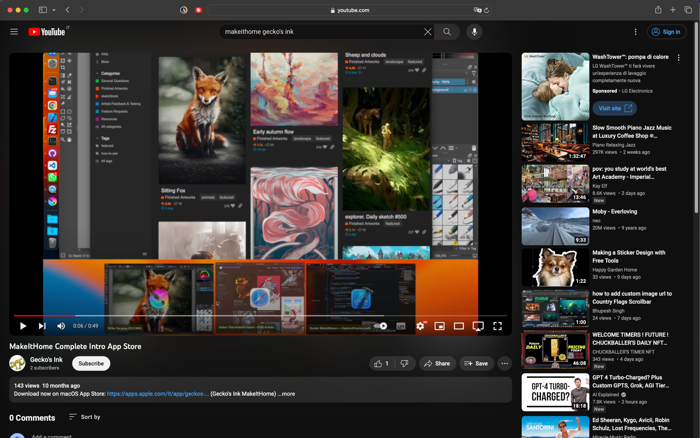Open Safari Share button

[658, 10]
